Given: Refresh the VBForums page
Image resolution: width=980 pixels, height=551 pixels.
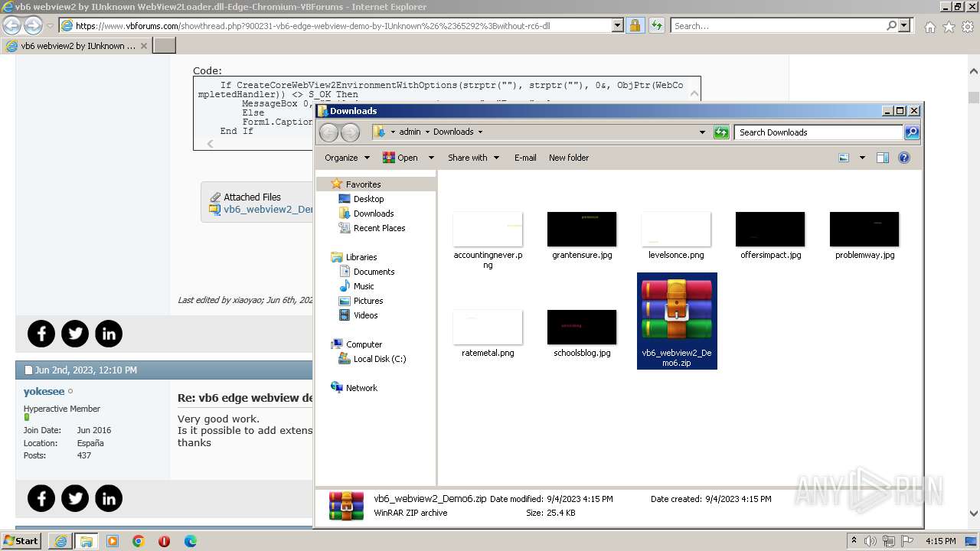Looking at the screenshot, I should (x=656, y=25).
